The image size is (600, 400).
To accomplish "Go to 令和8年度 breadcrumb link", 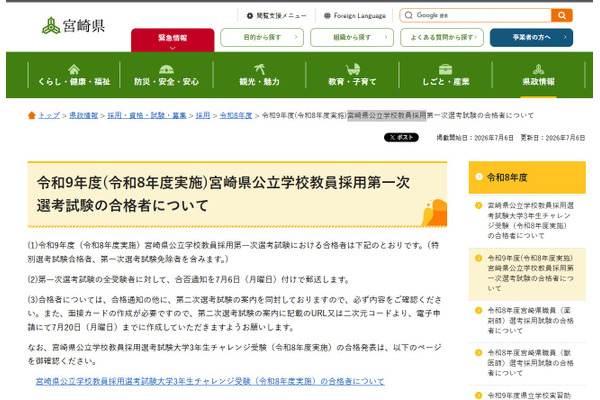I will (236, 115).
